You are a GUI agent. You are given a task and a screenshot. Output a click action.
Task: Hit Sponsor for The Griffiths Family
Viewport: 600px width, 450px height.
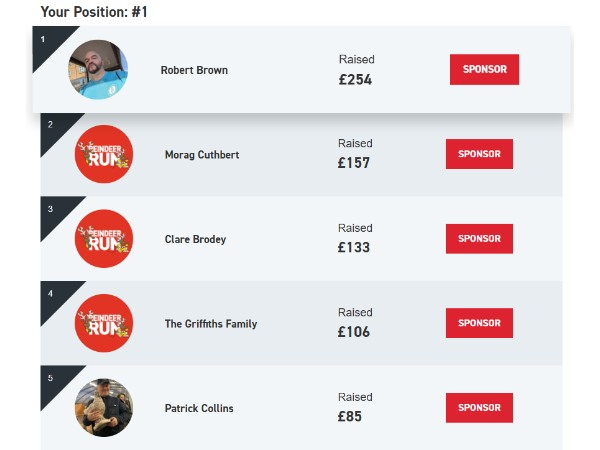point(479,323)
